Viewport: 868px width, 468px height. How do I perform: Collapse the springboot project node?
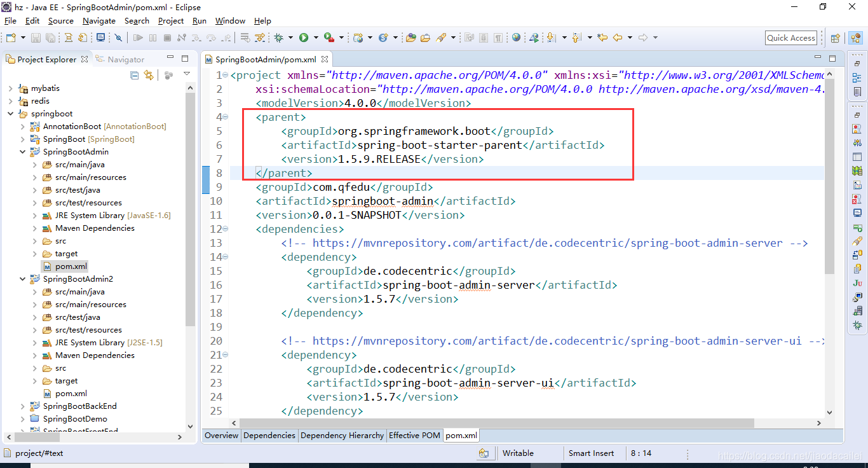point(11,114)
